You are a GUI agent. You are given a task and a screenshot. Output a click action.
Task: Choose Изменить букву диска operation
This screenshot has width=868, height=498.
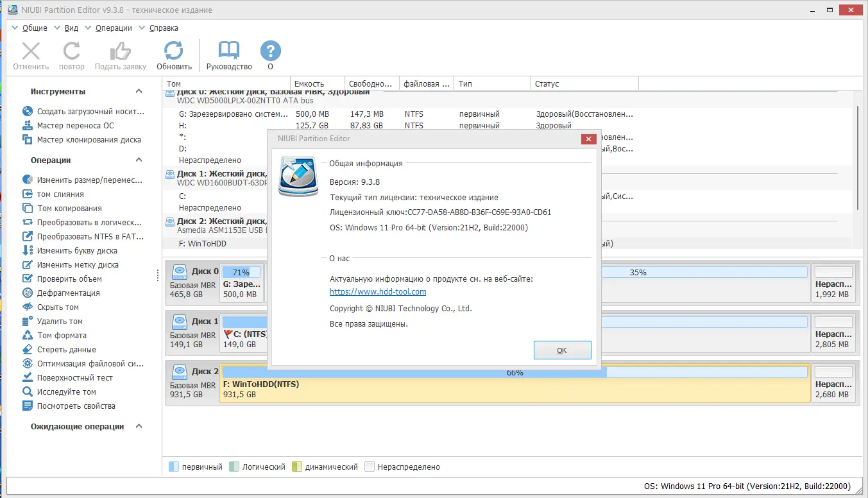(69, 251)
